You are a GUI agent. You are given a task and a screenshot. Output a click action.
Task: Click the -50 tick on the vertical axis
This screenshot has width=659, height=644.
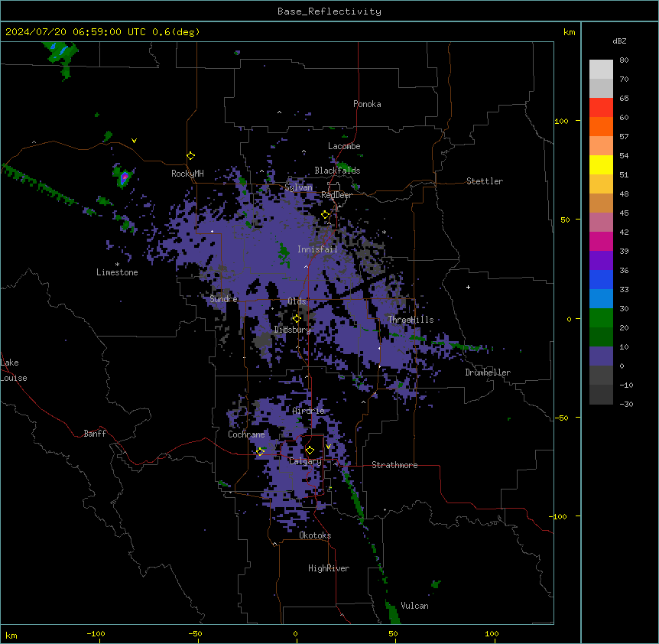561,418
